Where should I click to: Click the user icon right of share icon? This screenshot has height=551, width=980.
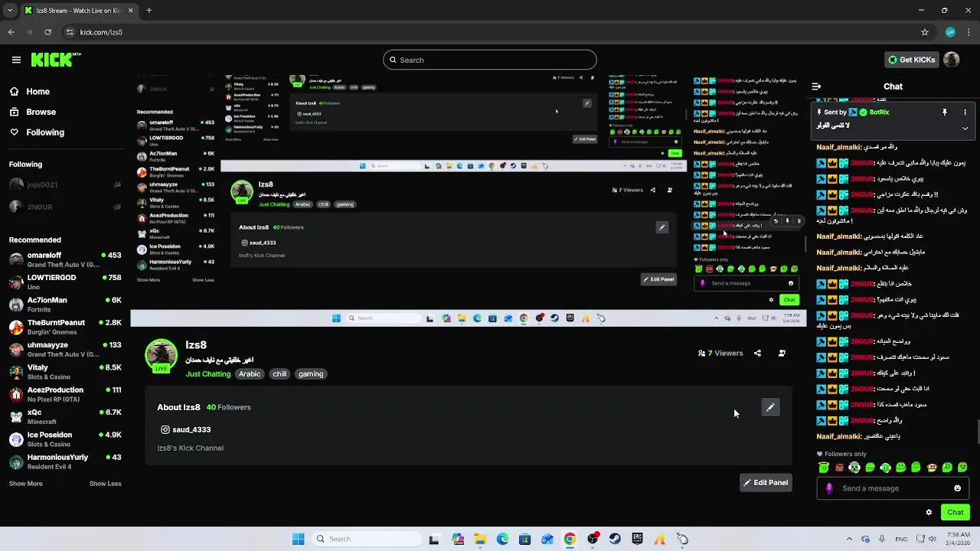782,354
